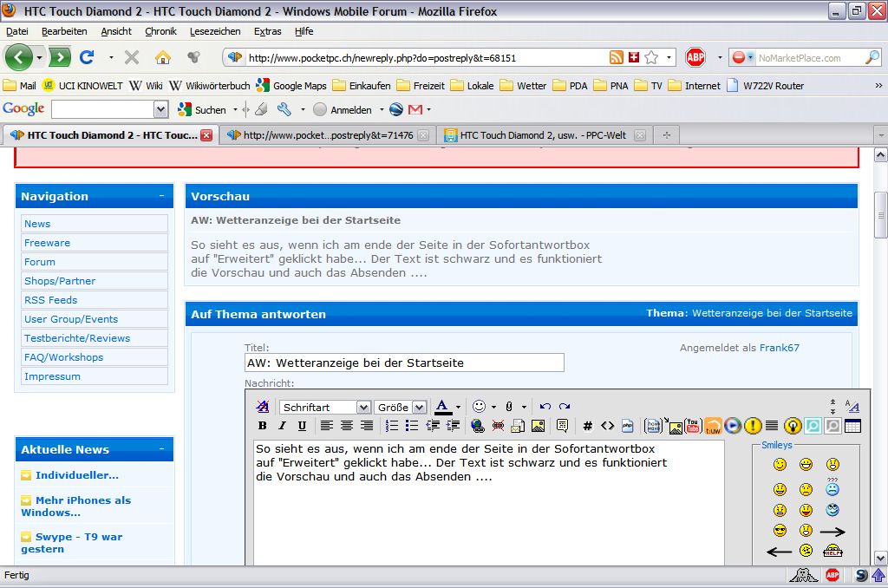Open the Extras menu

[x=267, y=31]
